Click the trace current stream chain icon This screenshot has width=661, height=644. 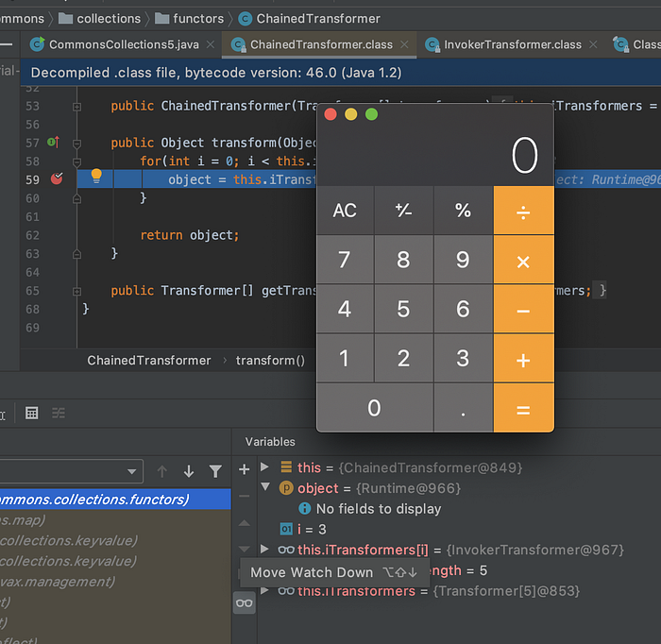(x=59, y=413)
